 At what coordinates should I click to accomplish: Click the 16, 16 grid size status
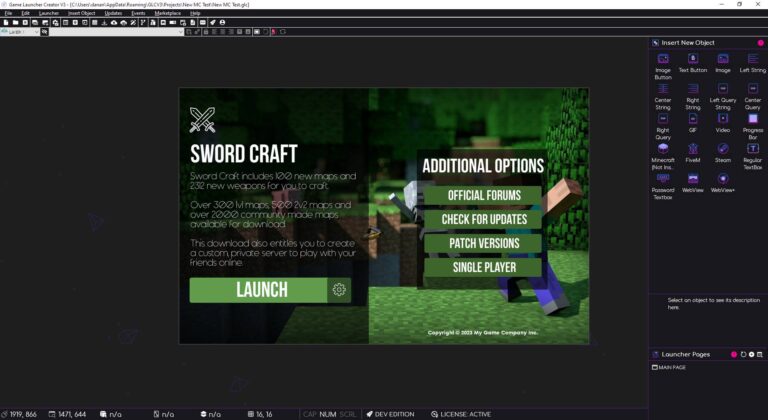260,414
